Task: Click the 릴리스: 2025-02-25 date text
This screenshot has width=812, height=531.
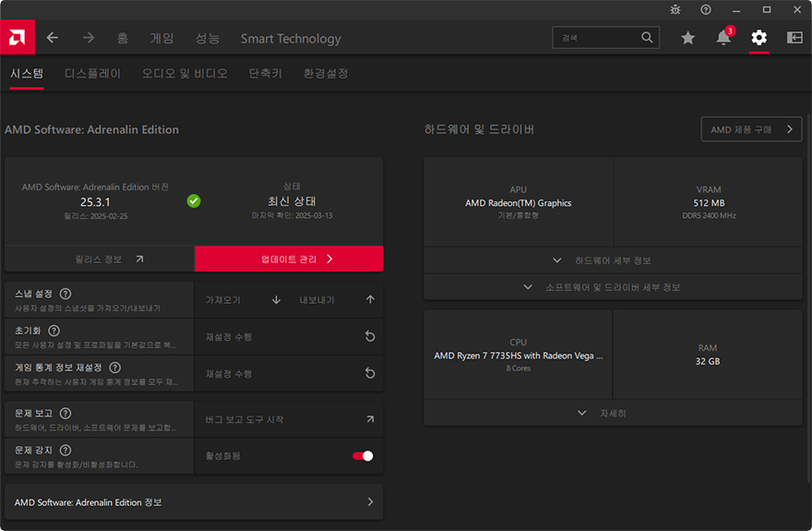Action: click(95, 216)
